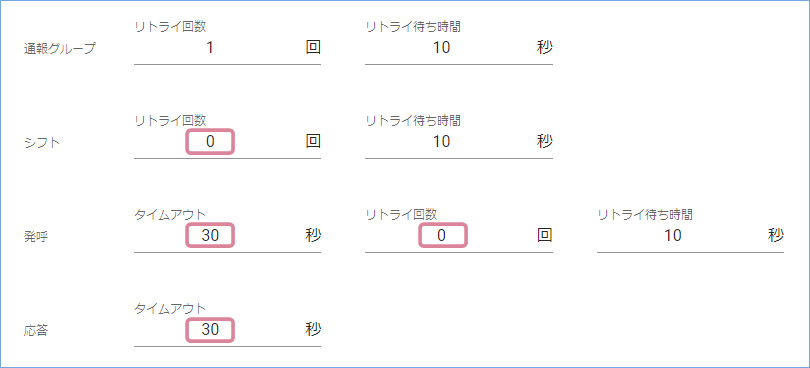Focus the シフト リトライ待ち時間 field

click(x=459, y=142)
